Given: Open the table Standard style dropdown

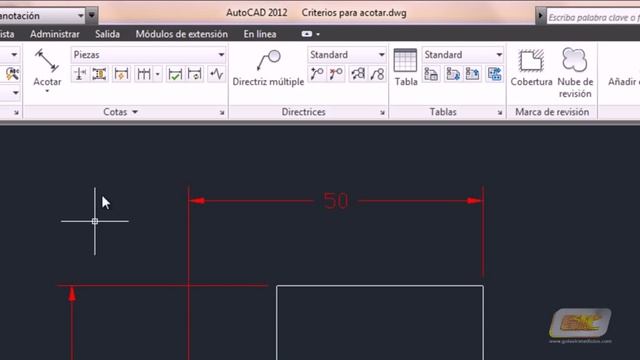Looking at the screenshot, I should pos(463,55).
